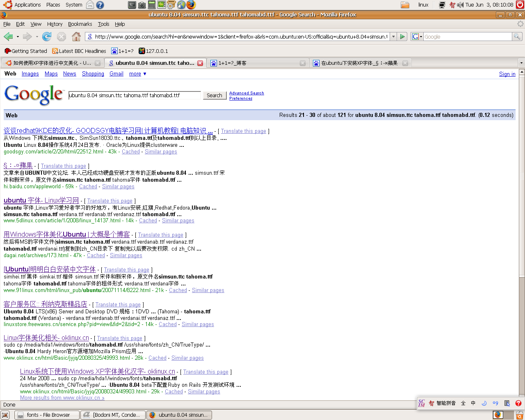
Task: Close the active 'ubuntu 8.04 simsun.ttc' tab
Action: coord(200,63)
